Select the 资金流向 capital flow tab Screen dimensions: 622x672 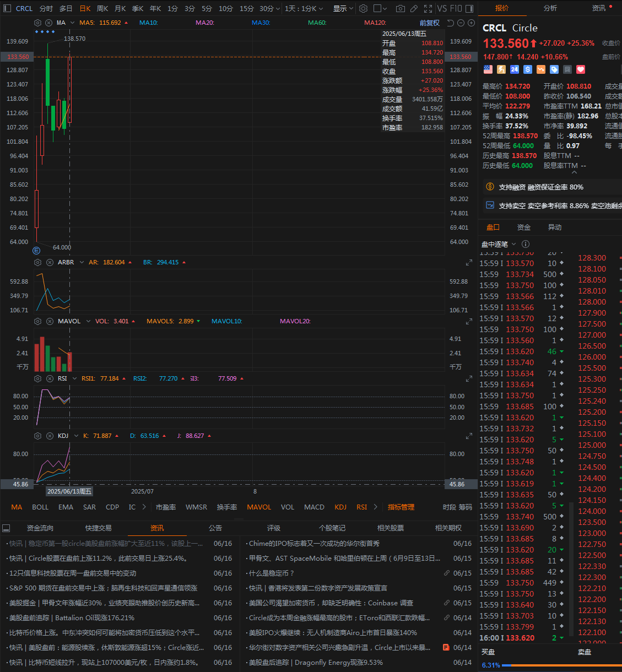pos(40,528)
